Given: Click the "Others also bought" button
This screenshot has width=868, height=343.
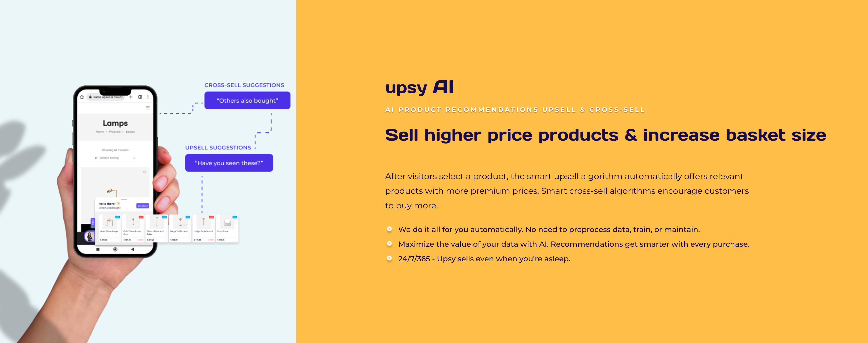Looking at the screenshot, I should (x=247, y=100).
